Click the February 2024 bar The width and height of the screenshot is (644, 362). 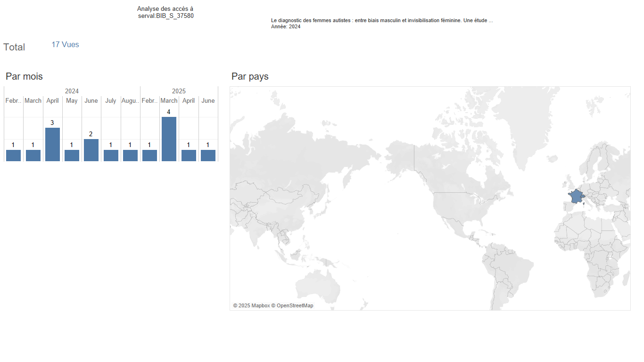pyautogui.click(x=13, y=156)
